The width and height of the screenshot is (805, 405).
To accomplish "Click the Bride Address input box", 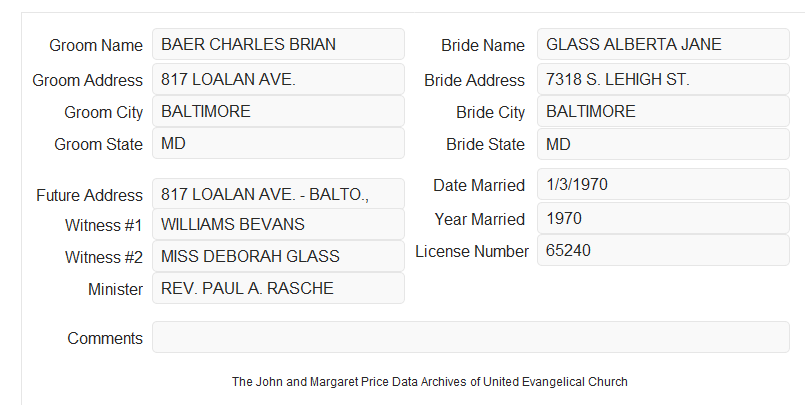I will pyautogui.click(x=663, y=79).
